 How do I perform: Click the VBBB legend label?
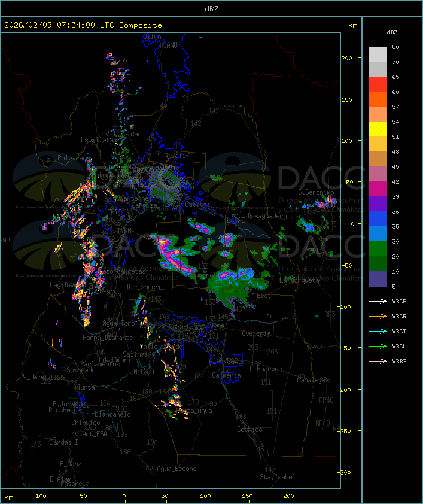(399, 362)
